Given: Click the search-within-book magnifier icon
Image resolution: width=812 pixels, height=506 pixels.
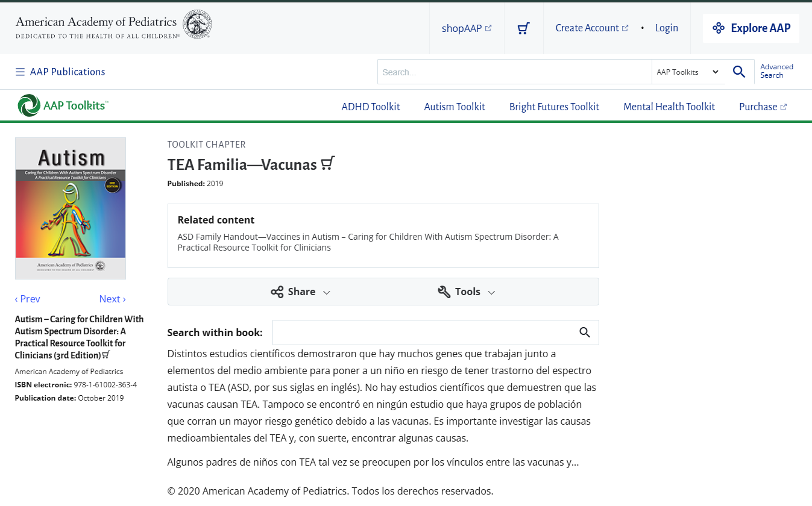Looking at the screenshot, I should pos(584,333).
